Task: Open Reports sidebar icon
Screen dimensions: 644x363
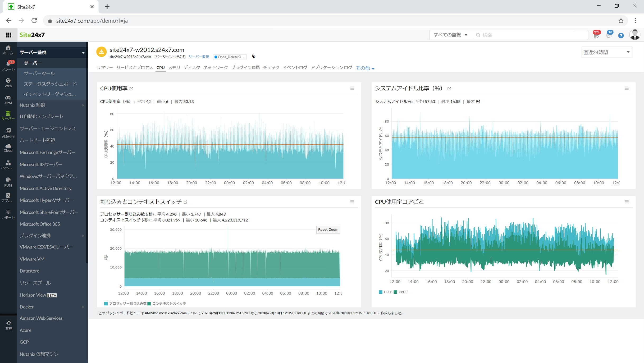Action: tap(8, 214)
